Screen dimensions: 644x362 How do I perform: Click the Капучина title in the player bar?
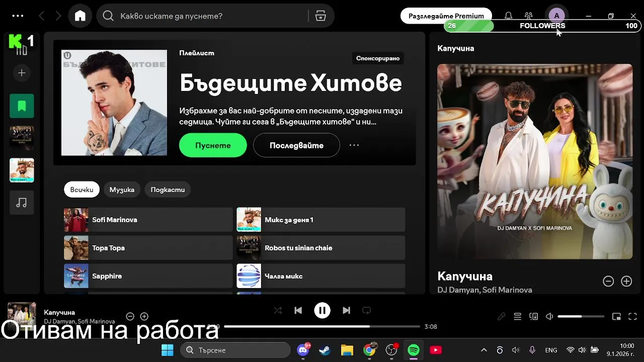[59, 312]
